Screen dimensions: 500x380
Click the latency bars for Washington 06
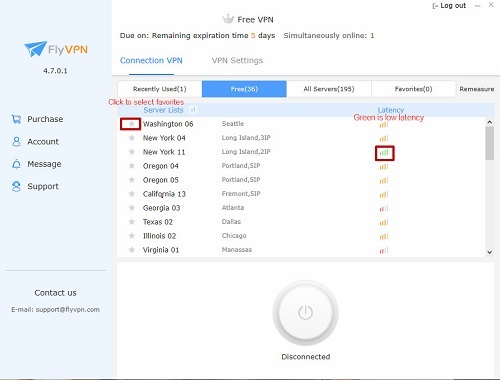(384, 125)
